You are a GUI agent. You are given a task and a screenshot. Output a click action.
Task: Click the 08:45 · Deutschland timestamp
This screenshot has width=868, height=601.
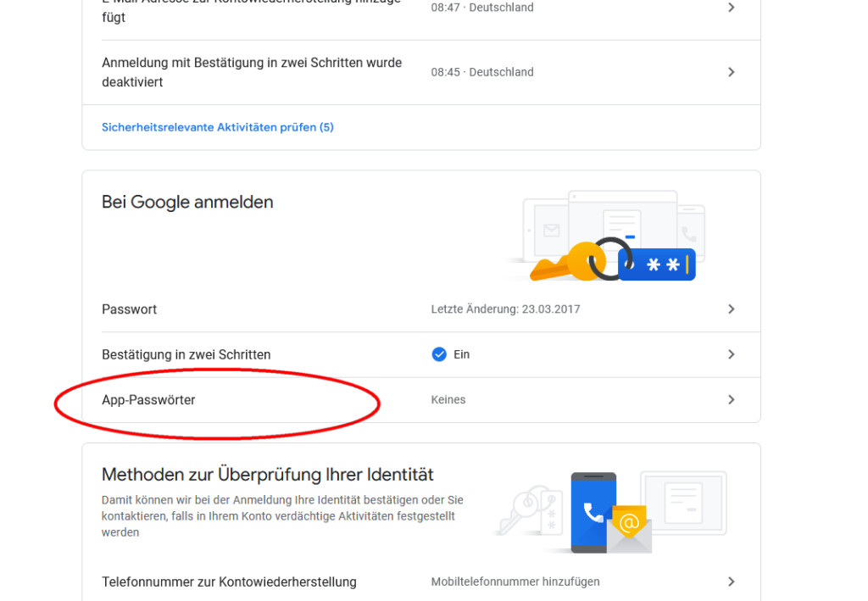tap(481, 72)
